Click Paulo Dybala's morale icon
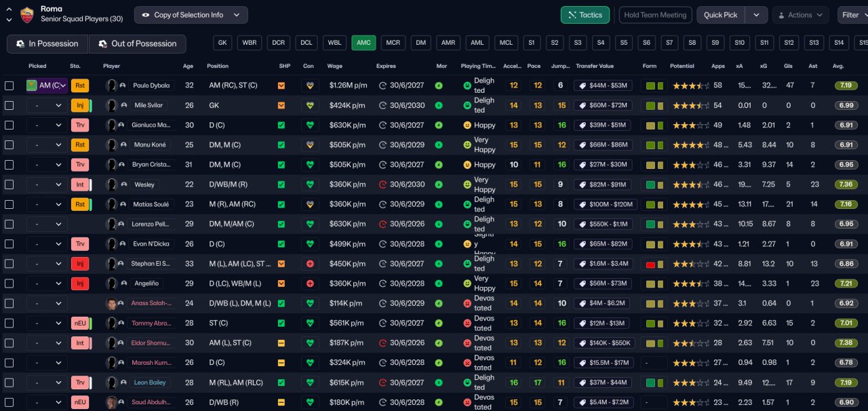The image size is (868, 411). 439,85
